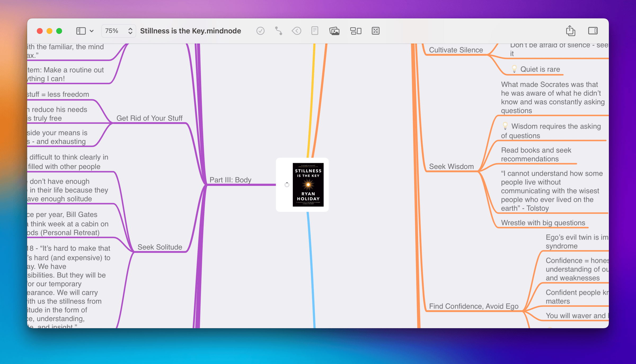Select node about difficult to think clearly

[68, 162]
